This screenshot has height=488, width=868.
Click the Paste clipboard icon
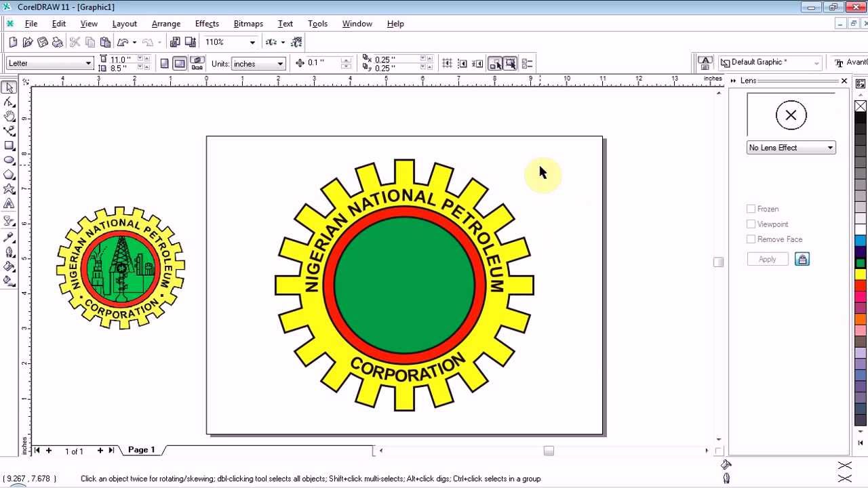105,42
